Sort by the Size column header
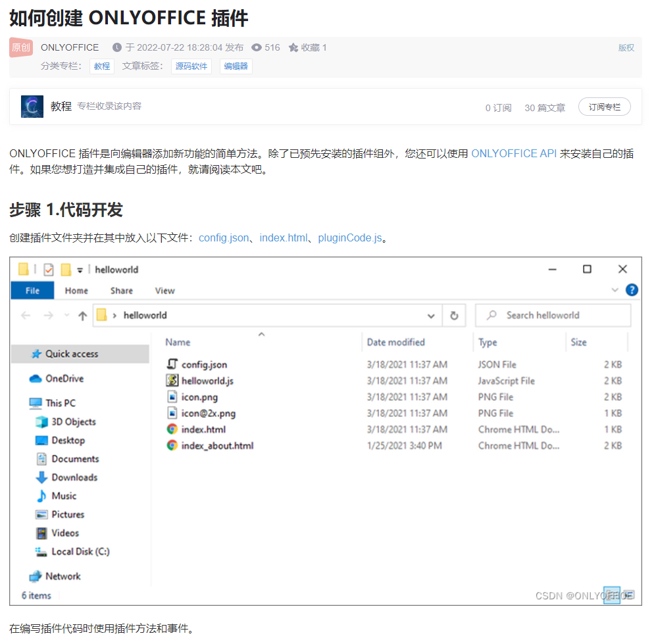Viewport: 656px width, 644px height. (578, 343)
